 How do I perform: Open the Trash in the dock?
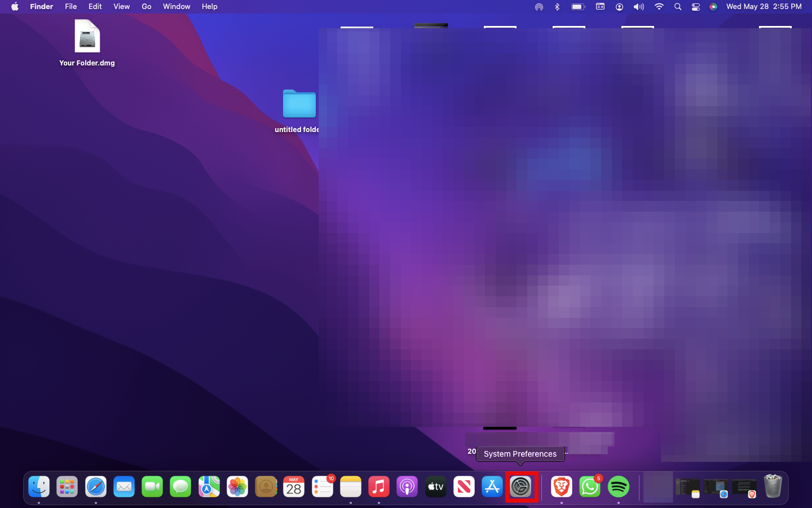(x=773, y=487)
